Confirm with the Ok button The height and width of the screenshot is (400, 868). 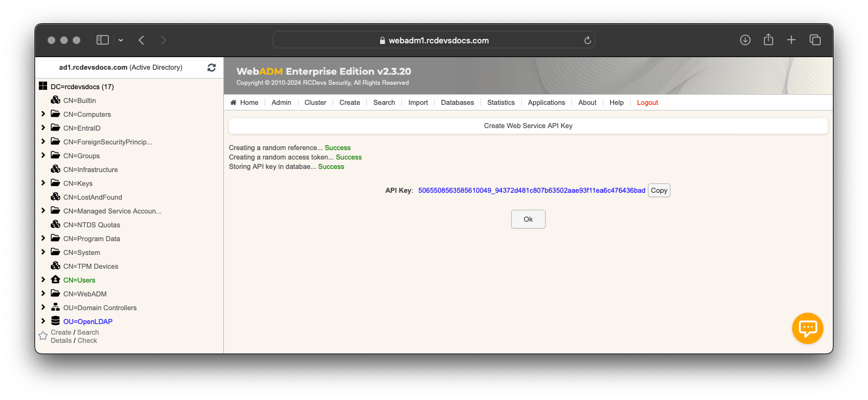[x=528, y=219]
